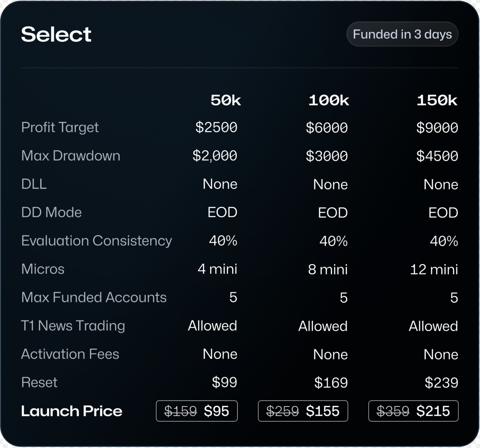Select the 100k column header
The width and height of the screenshot is (480, 448).
(329, 100)
